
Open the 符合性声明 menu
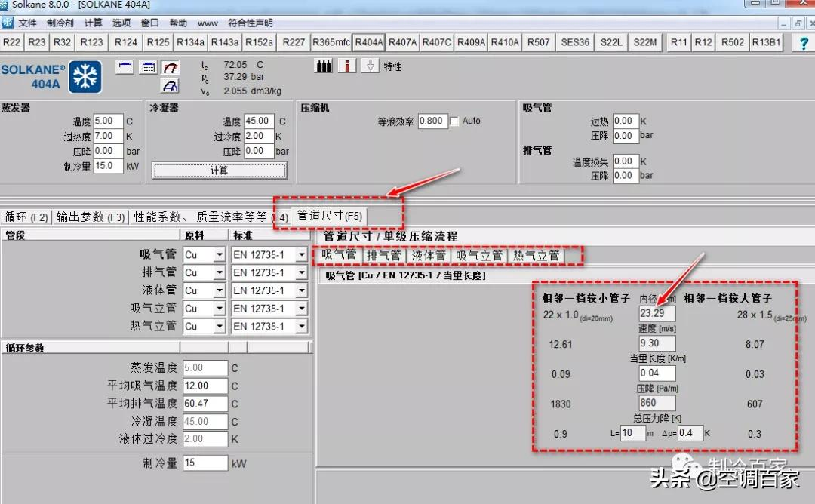251,23
